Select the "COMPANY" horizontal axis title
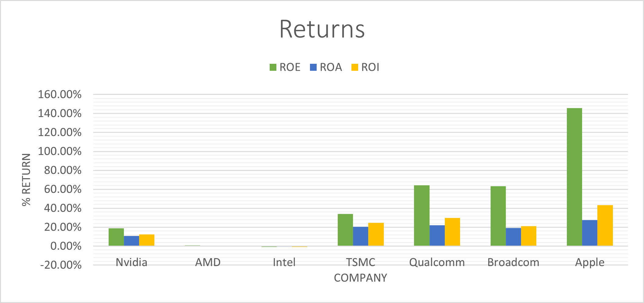 pyautogui.click(x=360, y=278)
